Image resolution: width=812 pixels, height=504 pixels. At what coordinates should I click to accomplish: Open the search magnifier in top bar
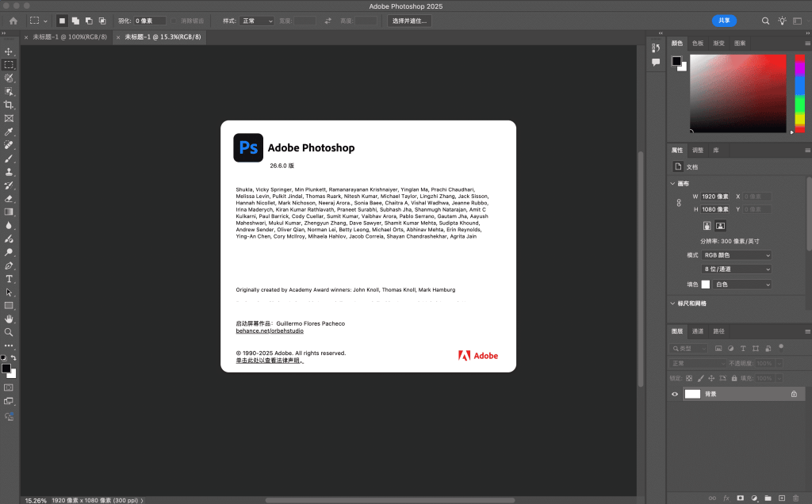[765, 21]
